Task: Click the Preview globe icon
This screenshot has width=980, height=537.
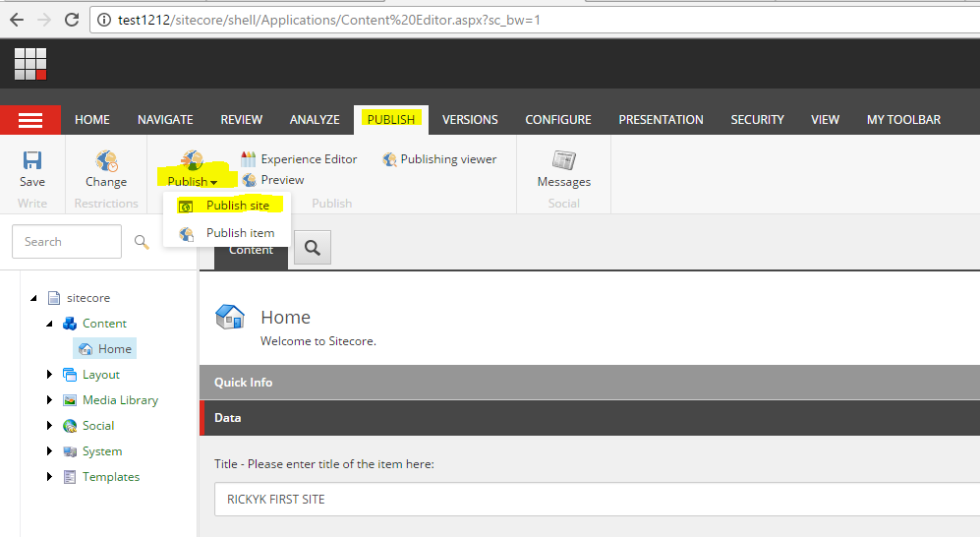Action: 250,180
